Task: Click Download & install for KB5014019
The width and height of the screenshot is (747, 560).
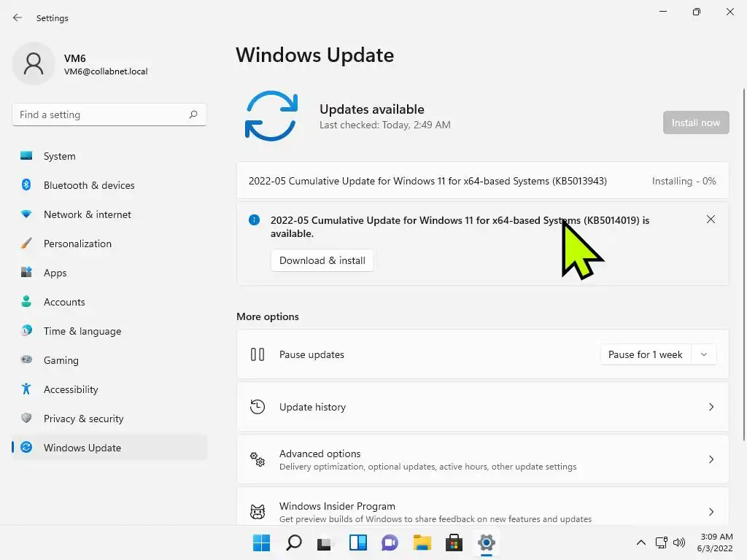Action: pyautogui.click(x=322, y=260)
